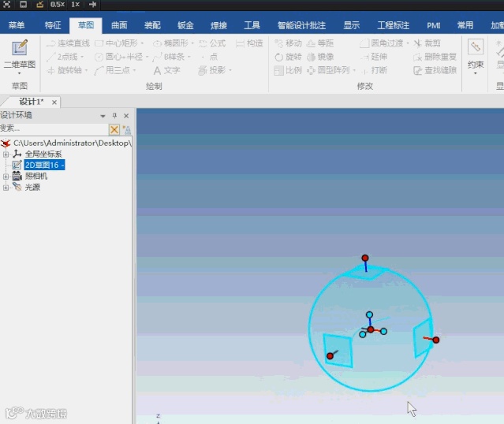Viewport: 504px width, 424px height.
Task: Choose the 移动 move tool
Action: coord(289,43)
